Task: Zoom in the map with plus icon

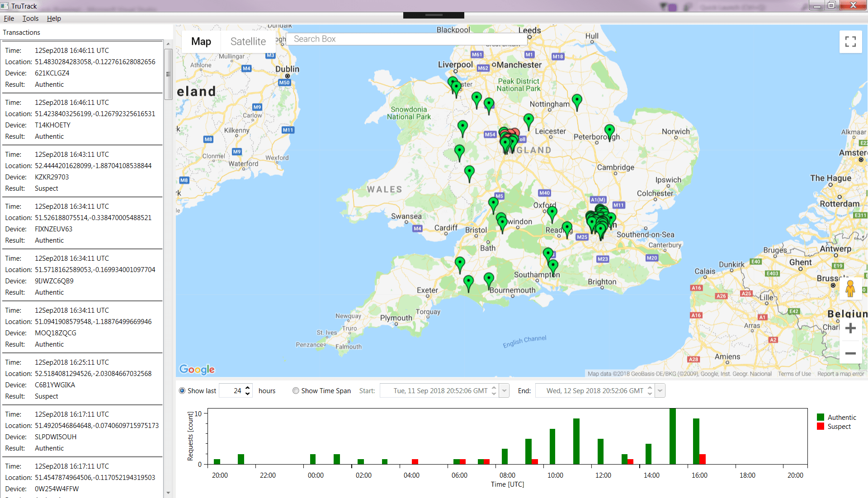Action: 850,328
